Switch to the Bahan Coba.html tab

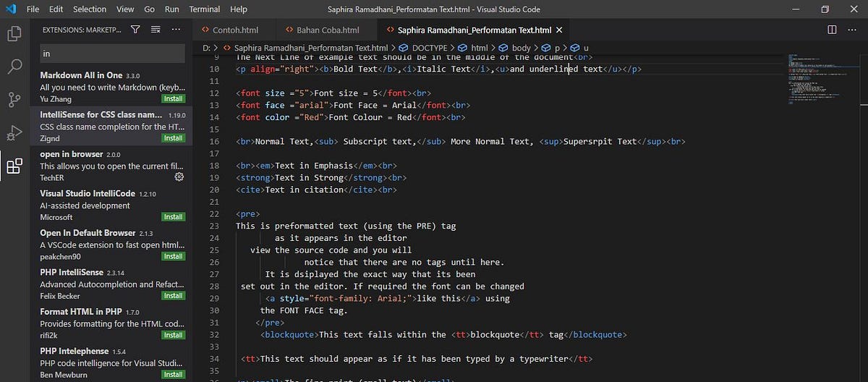coord(328,30)
